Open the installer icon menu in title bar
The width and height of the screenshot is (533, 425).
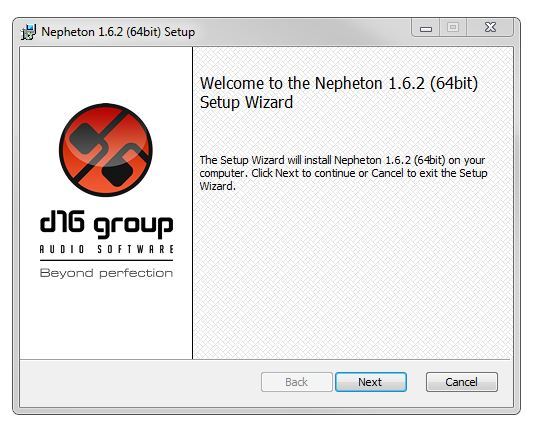pyautogui.click(x=28, y=32)
